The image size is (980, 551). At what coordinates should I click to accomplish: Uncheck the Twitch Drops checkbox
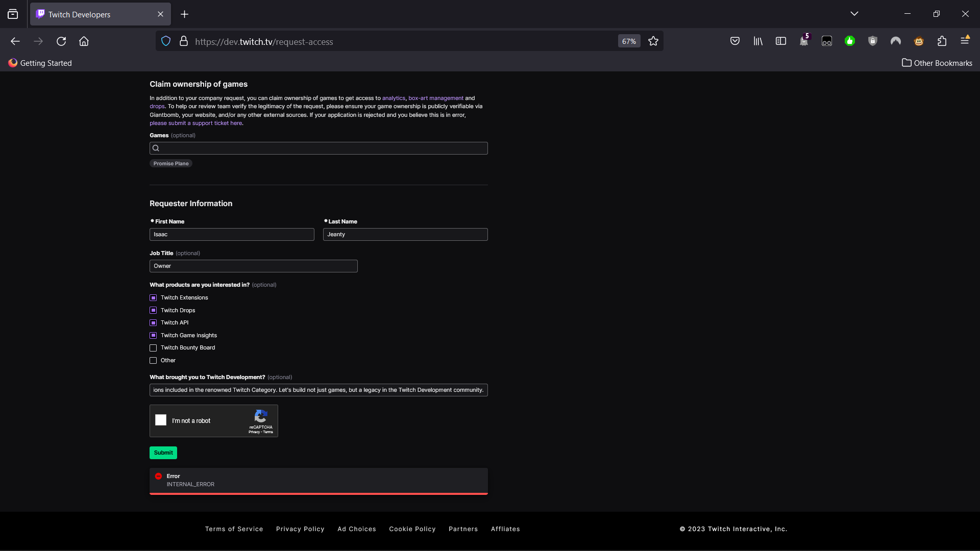tap(153, 310)
